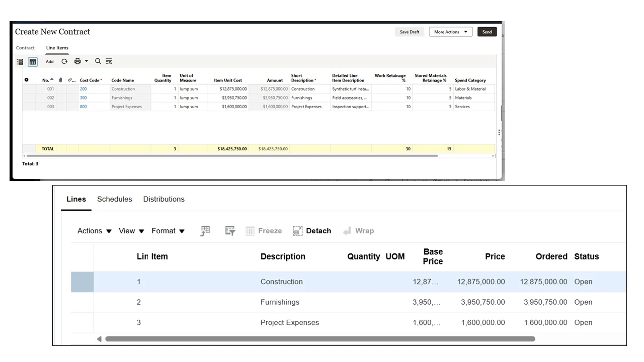Open the find-in-list filter icon
Screen dimensions: 644x362
coord(109,61)
